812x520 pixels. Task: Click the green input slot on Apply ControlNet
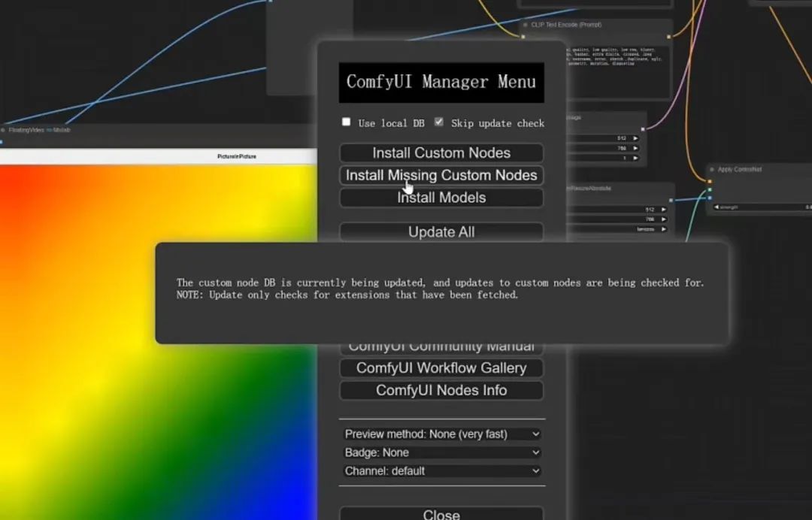[x=710, y=190]
